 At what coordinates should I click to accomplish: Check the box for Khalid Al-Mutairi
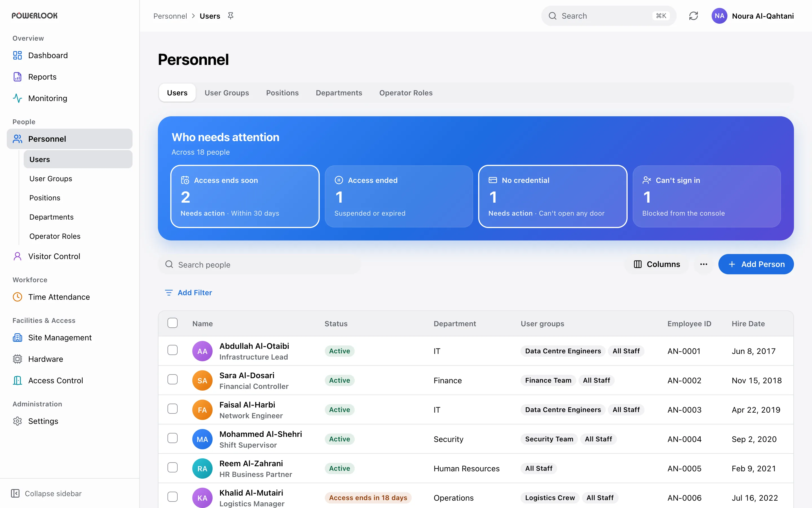click(x=173, y=497)
